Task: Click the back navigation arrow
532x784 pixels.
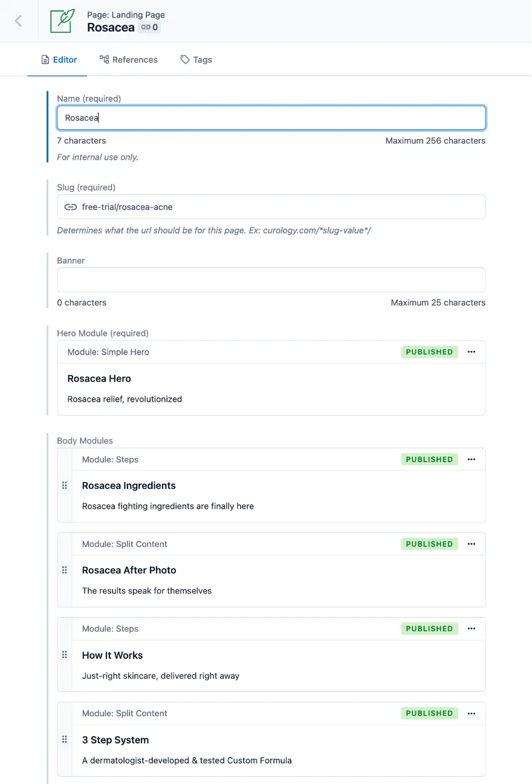Action: (x=18, y=21)
